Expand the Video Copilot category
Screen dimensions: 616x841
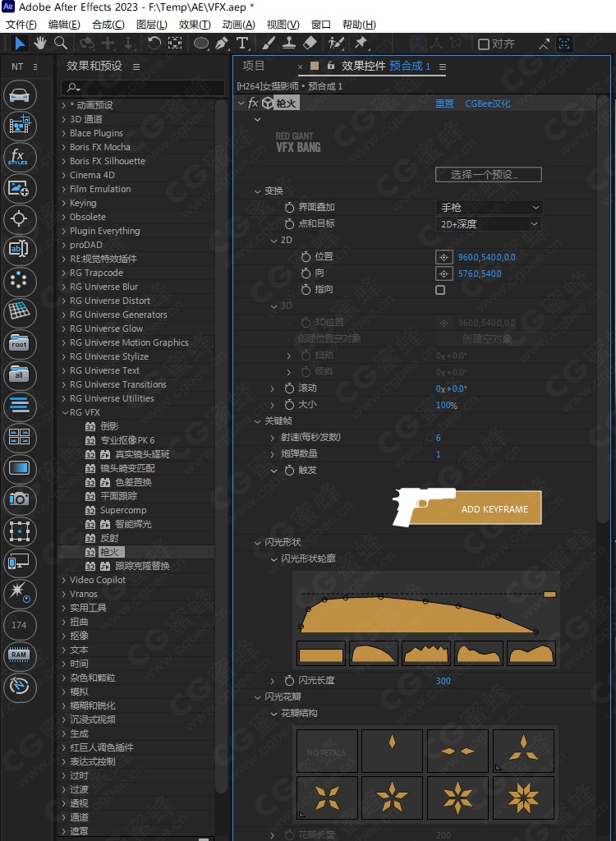click(x=64, y=580)
